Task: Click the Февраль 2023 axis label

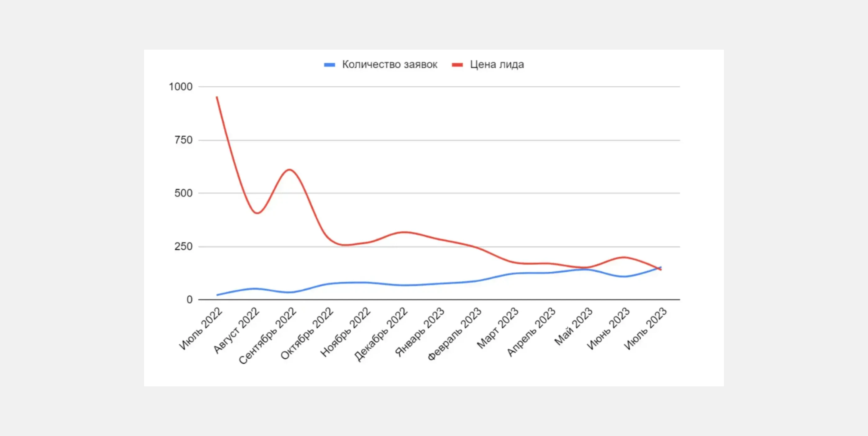Action: pos(454,334)
